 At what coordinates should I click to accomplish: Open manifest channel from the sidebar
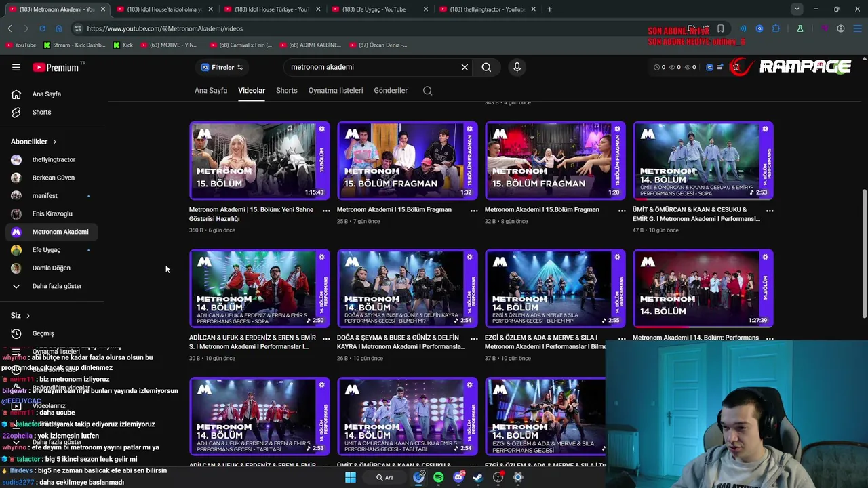point(52,196)
